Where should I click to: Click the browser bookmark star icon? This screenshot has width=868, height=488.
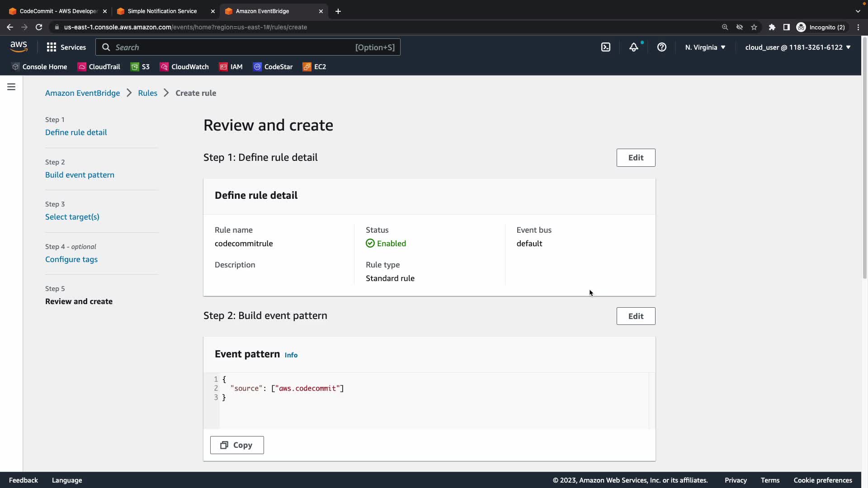pyautogui.click(x=754, y=27)
